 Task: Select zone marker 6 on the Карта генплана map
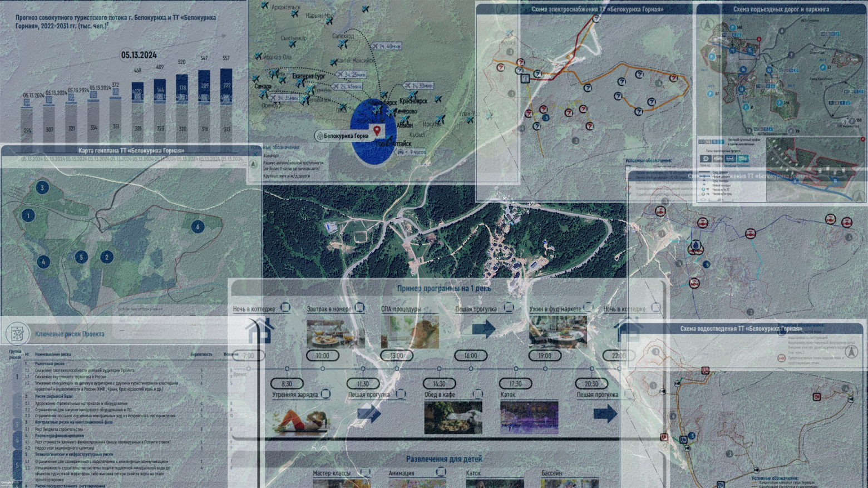pos(198,226)
